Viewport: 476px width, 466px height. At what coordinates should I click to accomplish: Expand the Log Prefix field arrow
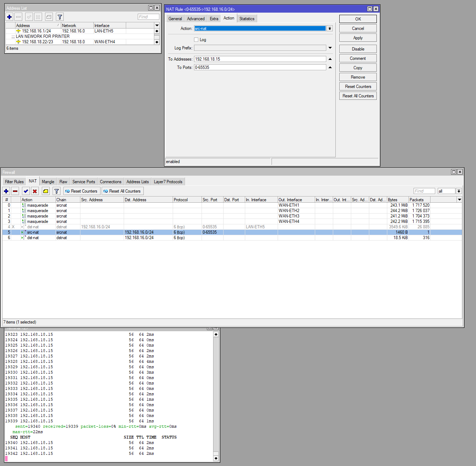point(330,48)
